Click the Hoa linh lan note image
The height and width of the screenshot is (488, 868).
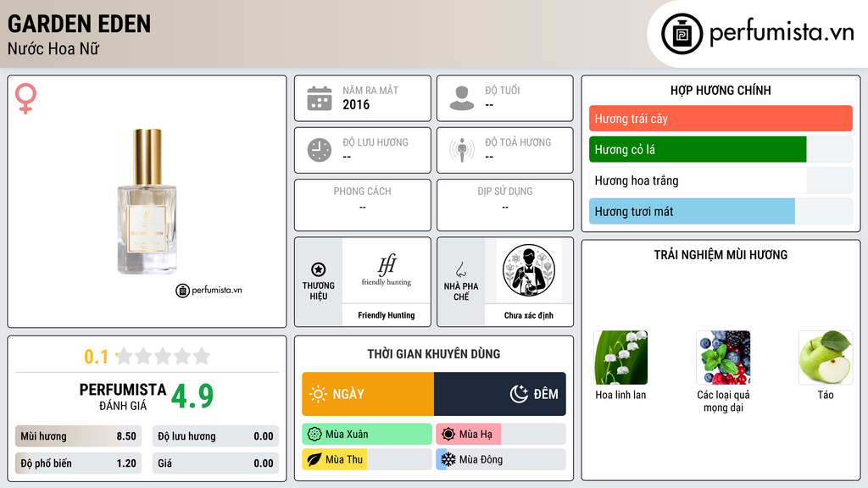620,358
